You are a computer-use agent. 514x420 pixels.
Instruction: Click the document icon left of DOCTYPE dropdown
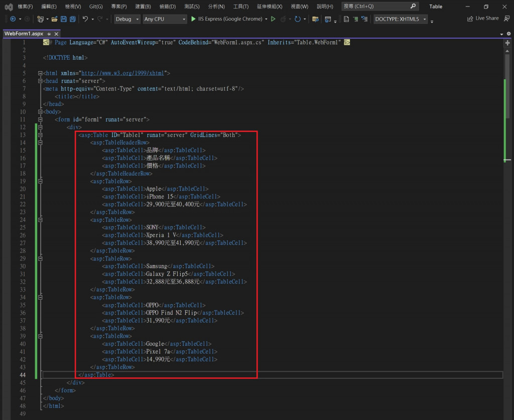(346, 19)
